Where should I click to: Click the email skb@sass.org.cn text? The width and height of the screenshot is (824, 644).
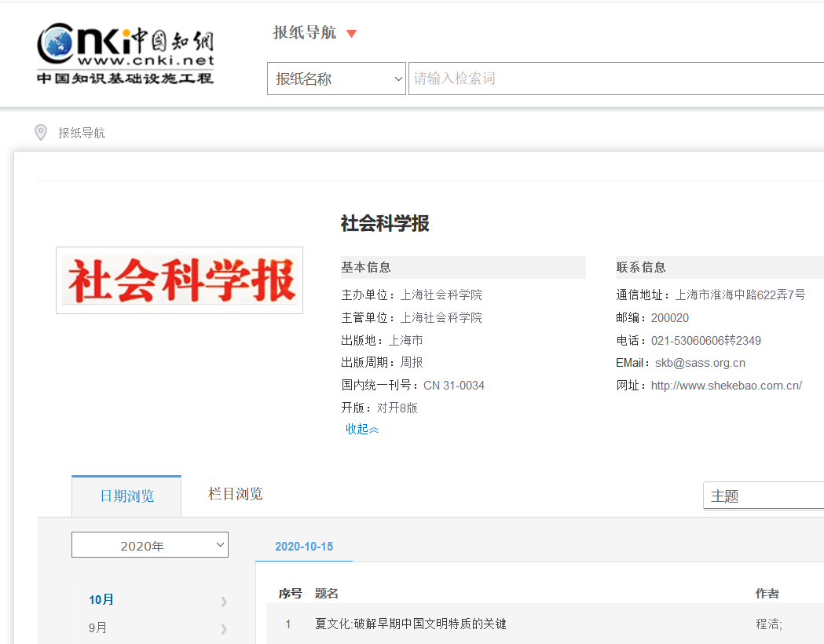[700, 363]
